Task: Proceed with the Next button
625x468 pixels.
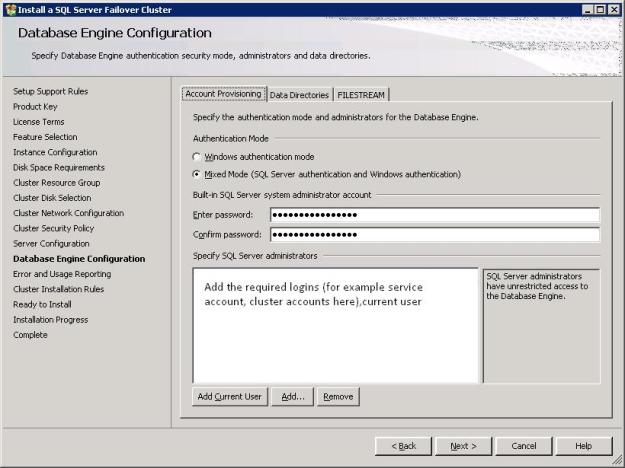Action: [x=463, y=445]
